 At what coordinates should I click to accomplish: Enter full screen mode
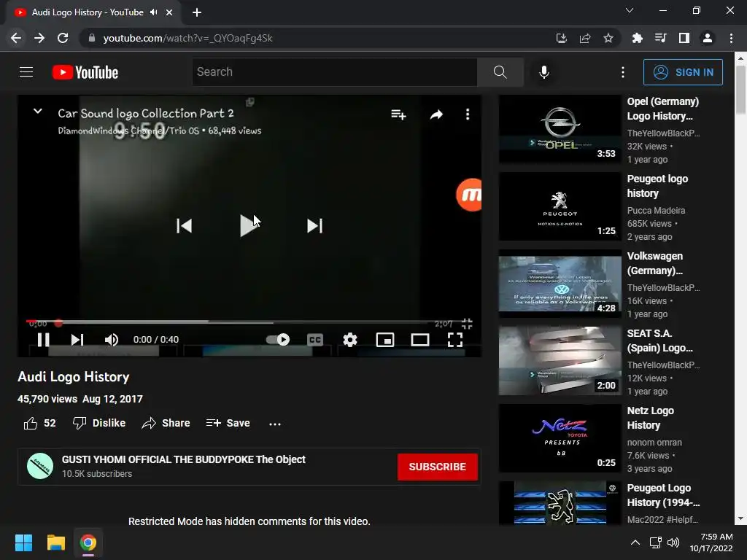455,340
